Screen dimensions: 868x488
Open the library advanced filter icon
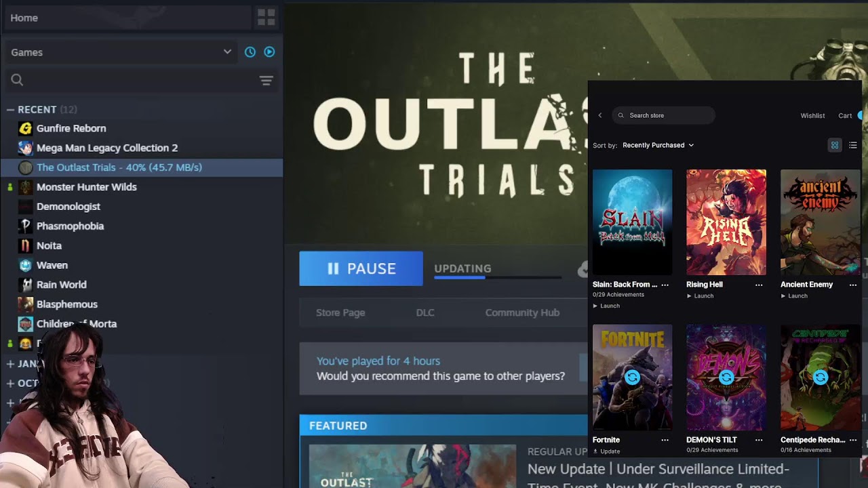point(266,81)
